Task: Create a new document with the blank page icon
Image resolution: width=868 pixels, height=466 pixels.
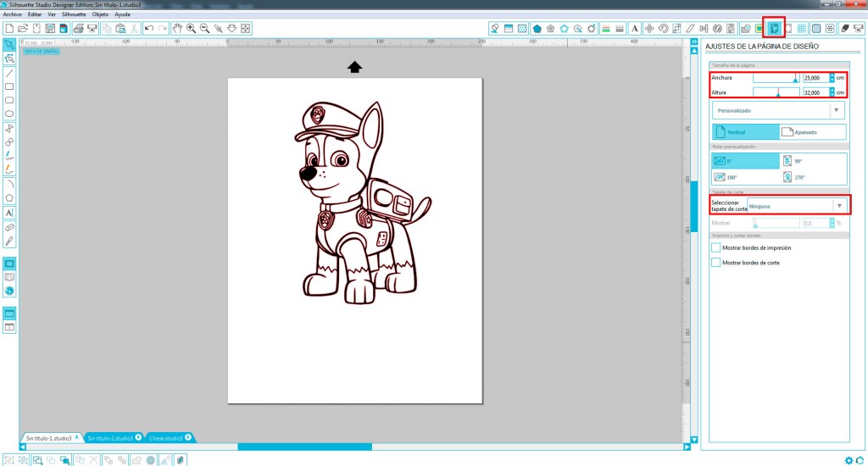Action: [9, 28]
